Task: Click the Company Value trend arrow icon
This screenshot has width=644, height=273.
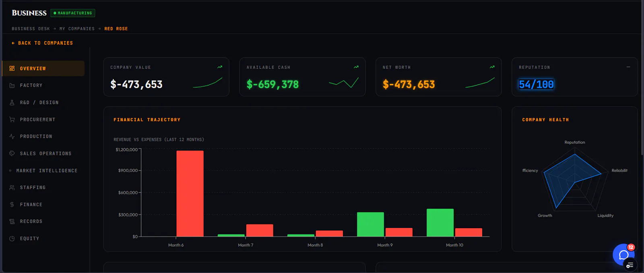Action: [220, 67]
